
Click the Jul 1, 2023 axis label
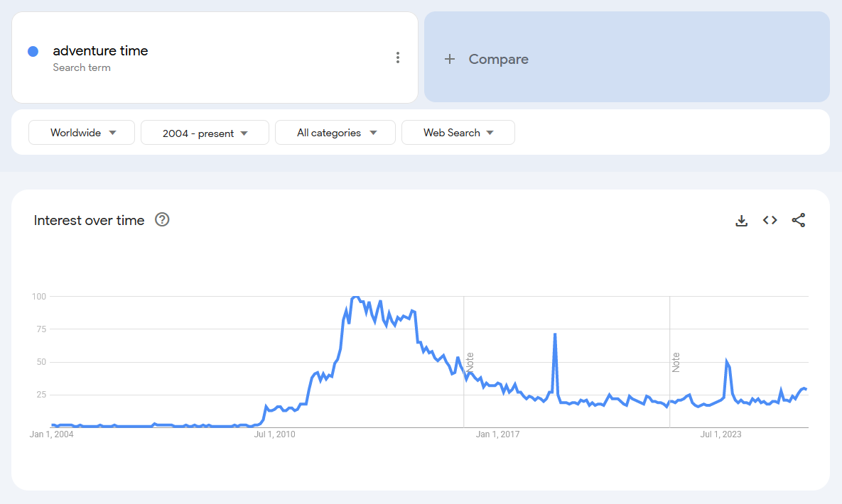pos(720,434)
